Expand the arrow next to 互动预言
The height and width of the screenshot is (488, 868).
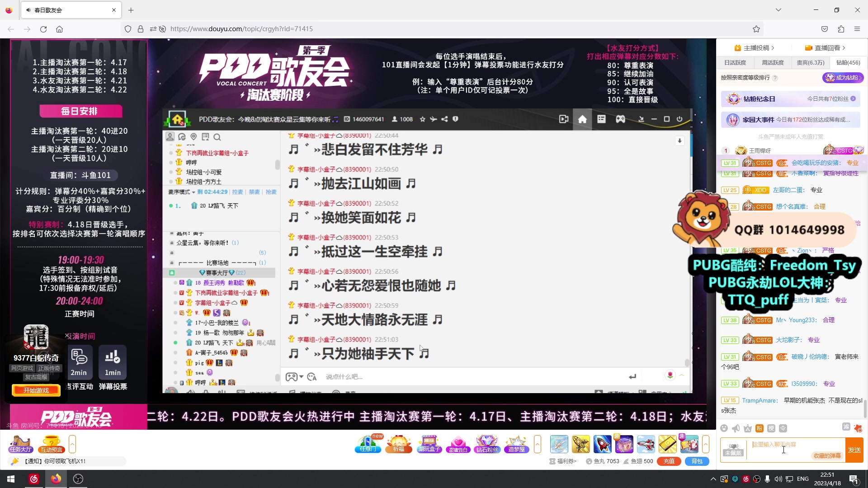point(72,444)
